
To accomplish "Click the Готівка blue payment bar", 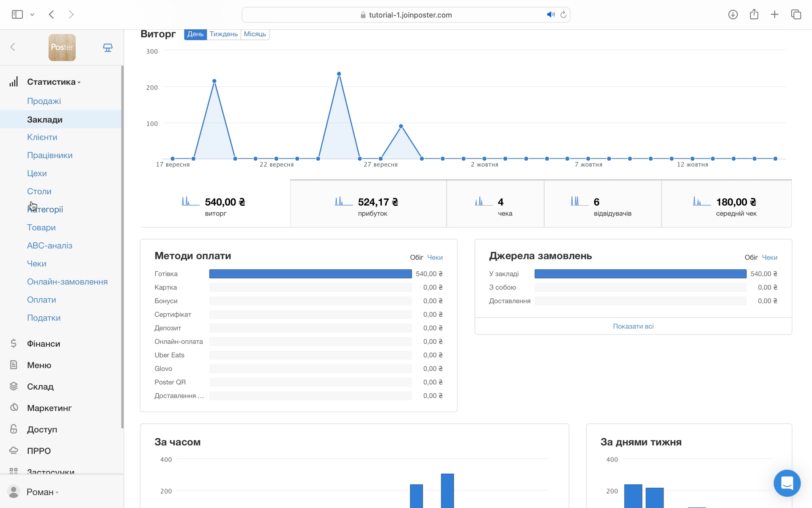I will [310, 274].
